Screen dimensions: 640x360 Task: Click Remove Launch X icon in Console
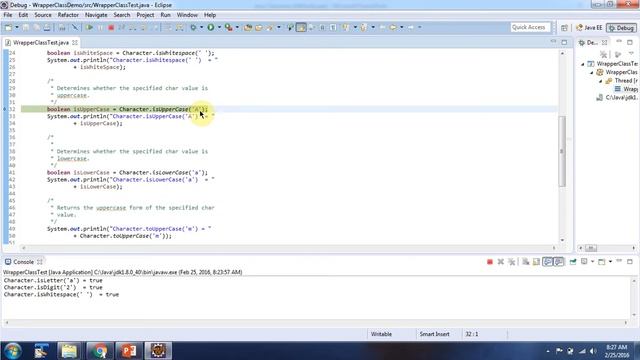[x=500, y=262]
